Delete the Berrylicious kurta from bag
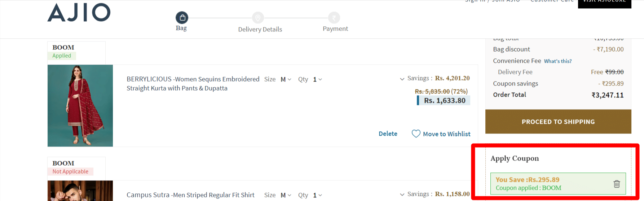This screenshot has height=201, width=644. coord(388,134)
